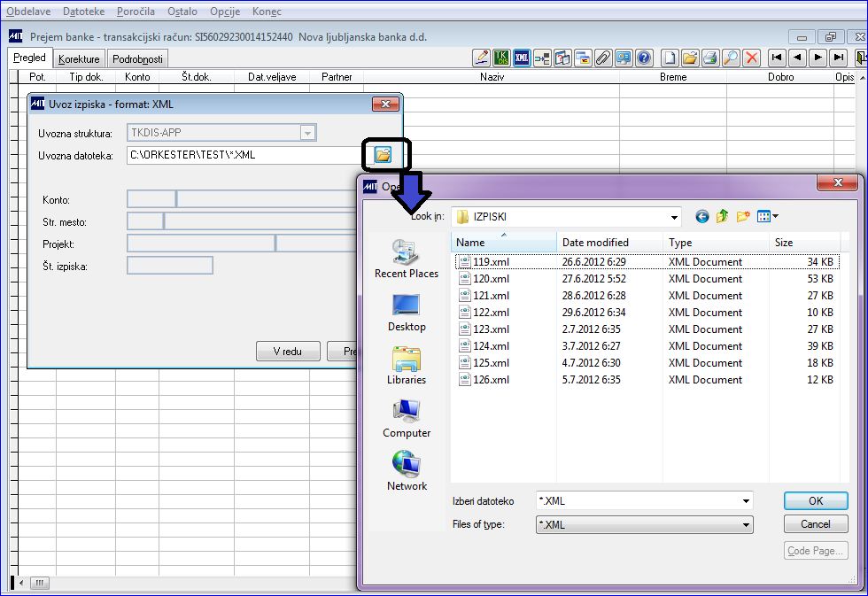Open the Files of type dropdown
868x596 pixels.
click(746, 524)
